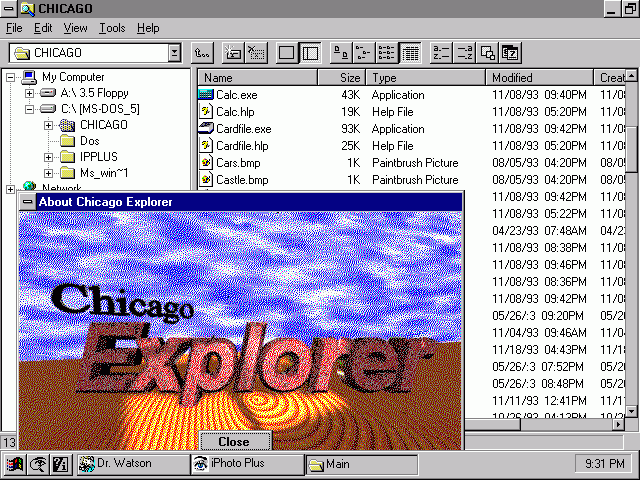Click the up one level toolbar icon
Image resolution: width=640 pixels, height=480 pixels.
pyautogui.click(x=203, y=53)
